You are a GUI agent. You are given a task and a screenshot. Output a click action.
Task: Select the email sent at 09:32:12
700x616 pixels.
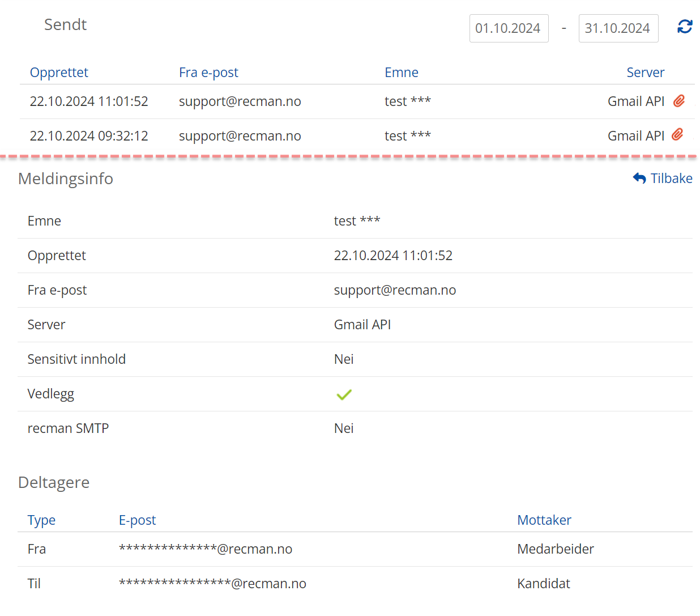click(89, 136)
